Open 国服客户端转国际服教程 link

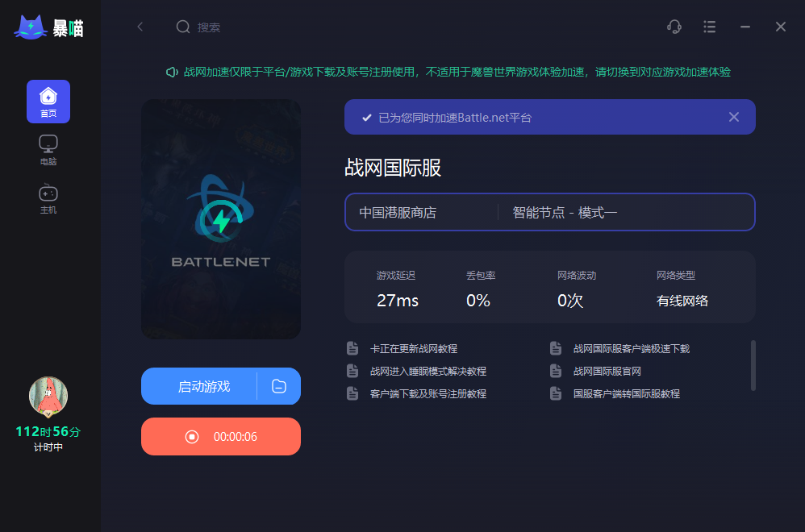(x=627, y=394)
